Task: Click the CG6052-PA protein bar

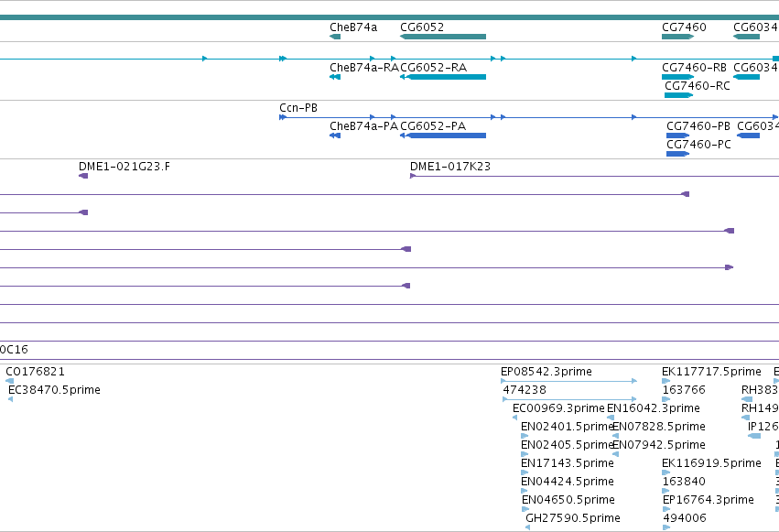Action: [443, 136]
